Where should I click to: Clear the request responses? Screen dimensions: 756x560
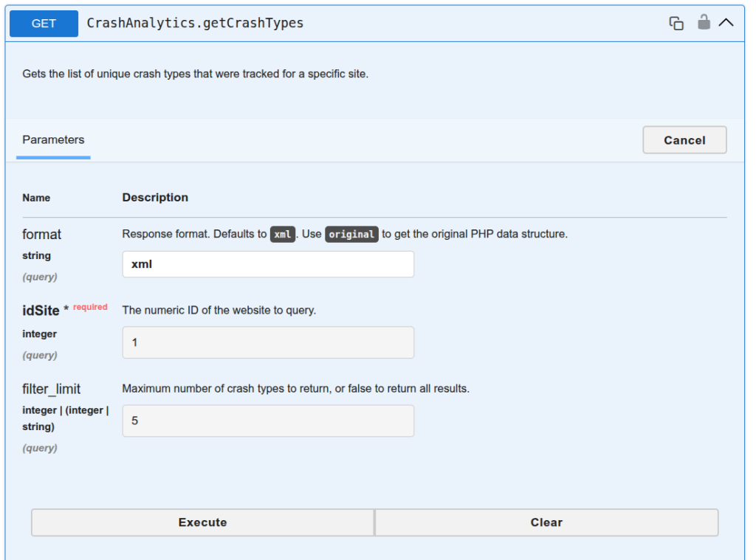pyautogui.click(x=546, y=522)
